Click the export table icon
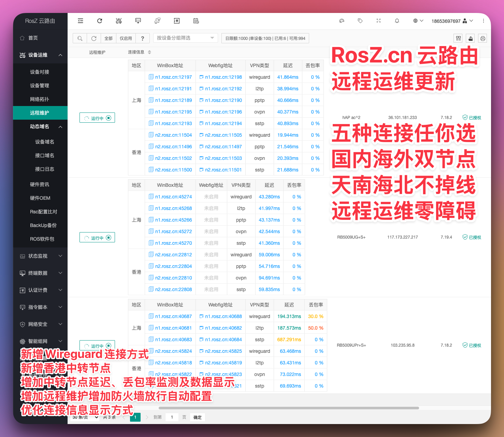 (x=471, y=39)
